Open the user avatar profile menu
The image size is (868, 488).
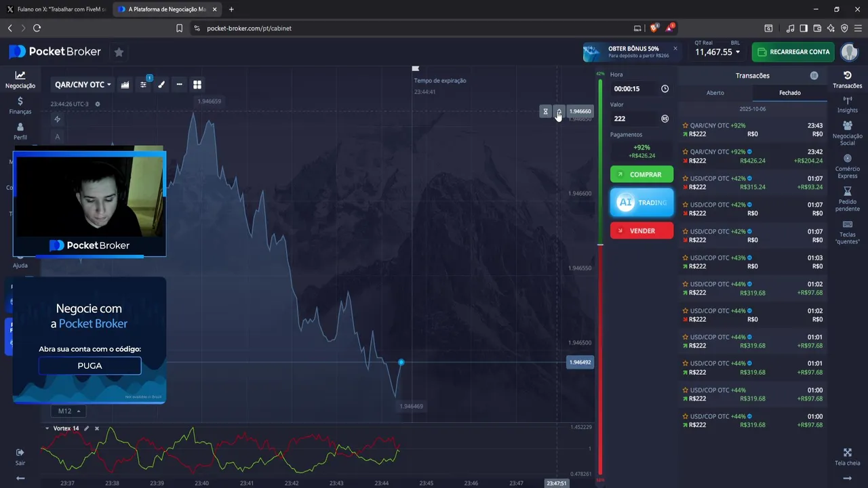coord(849,52)
